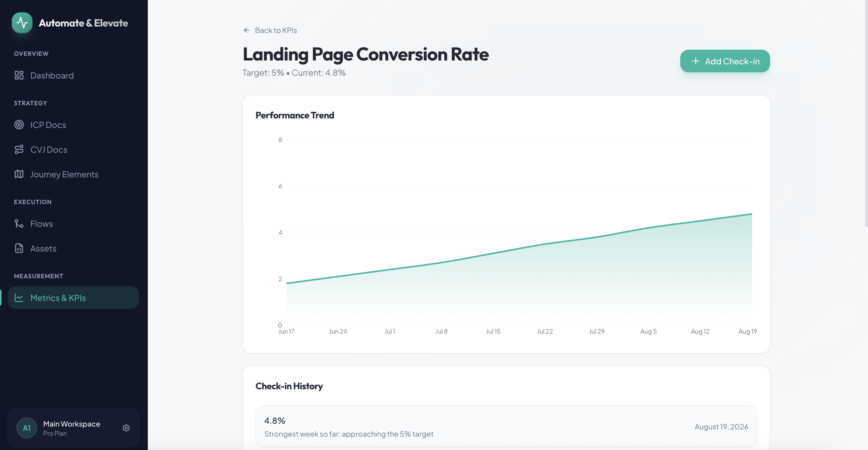Click the Assets file icon
Viewport: 868px width, 450px height.
pyautogui.click(x=19, y=248)
